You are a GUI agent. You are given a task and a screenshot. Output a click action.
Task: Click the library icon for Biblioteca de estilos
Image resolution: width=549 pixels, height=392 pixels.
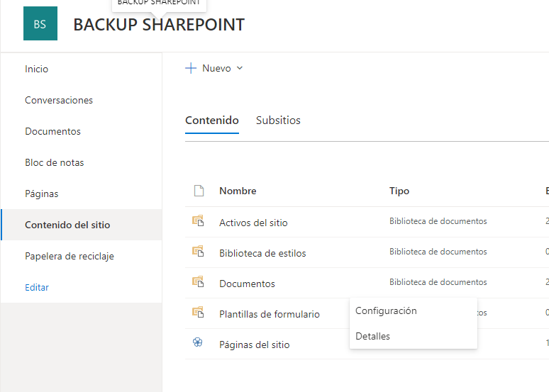198,252
